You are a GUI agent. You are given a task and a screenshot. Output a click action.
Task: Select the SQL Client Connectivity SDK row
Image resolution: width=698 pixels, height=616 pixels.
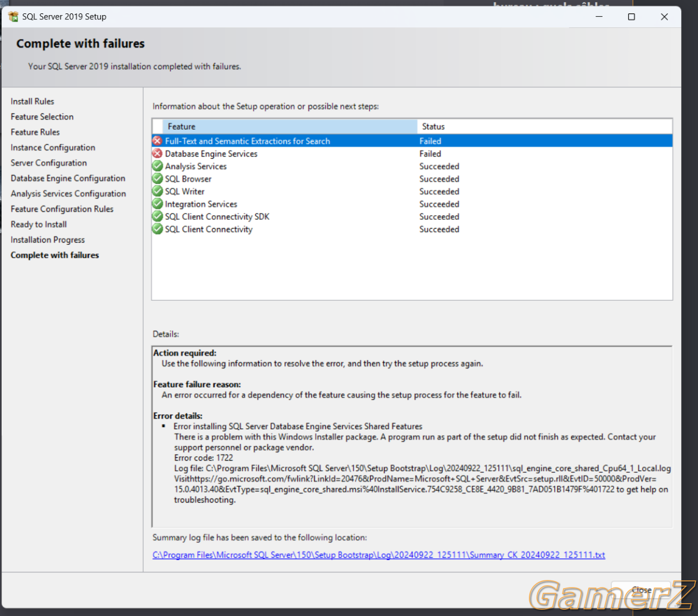pos(412,216)
